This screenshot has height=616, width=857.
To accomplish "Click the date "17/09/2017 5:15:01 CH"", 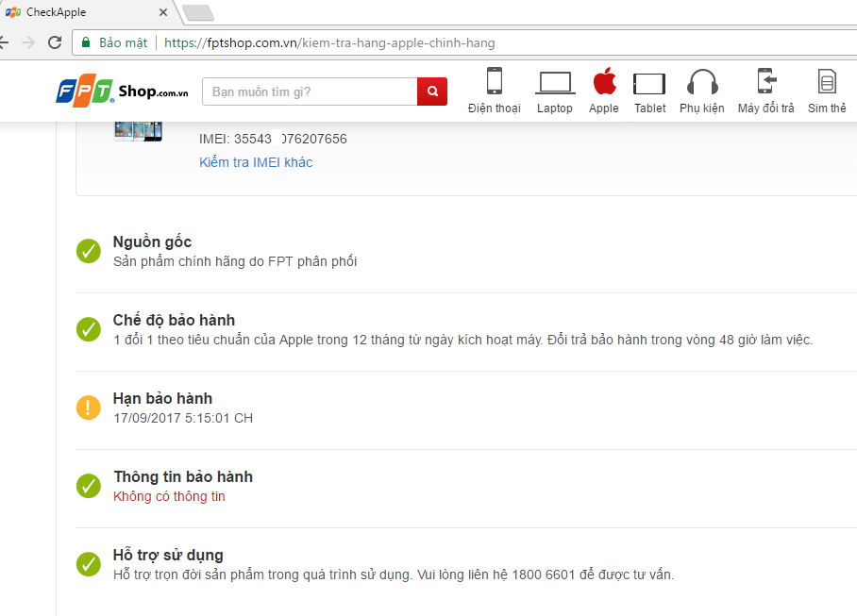I will pyautogui.click(x=183, y=418).
